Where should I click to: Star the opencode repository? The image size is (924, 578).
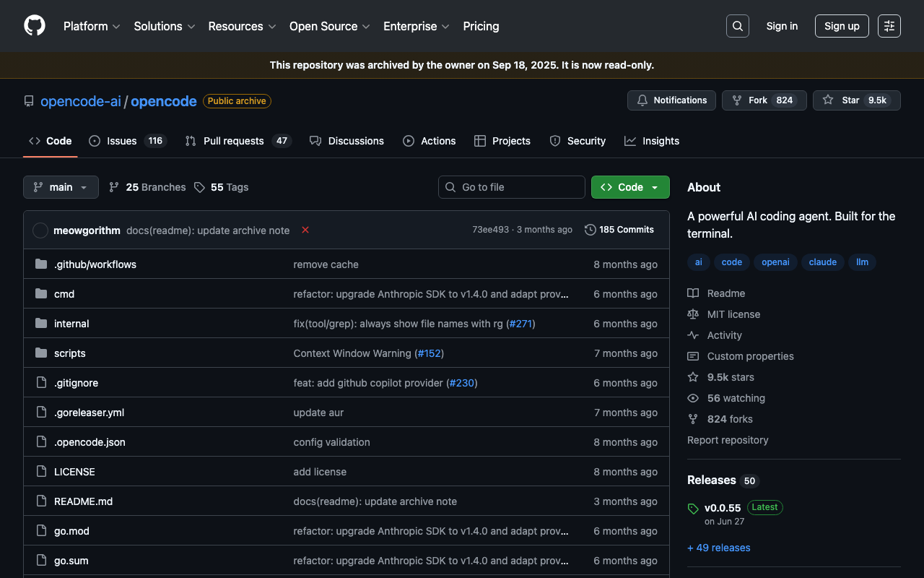[850, 100]
